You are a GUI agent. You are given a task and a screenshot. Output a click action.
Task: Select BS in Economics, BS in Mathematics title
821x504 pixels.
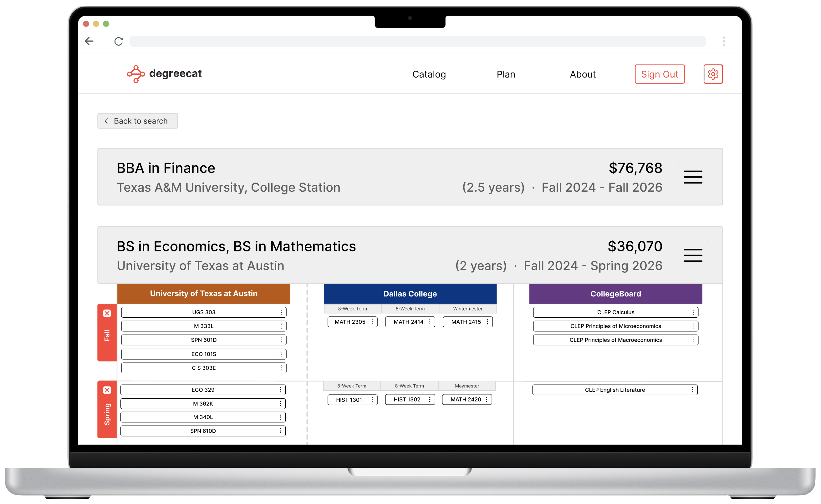[236, 247]
